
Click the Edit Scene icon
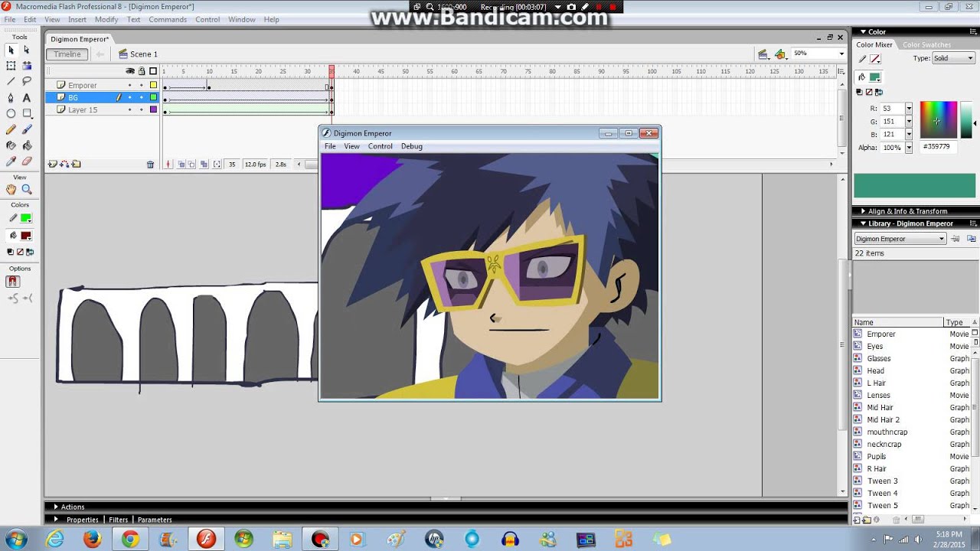pos(763,54)
